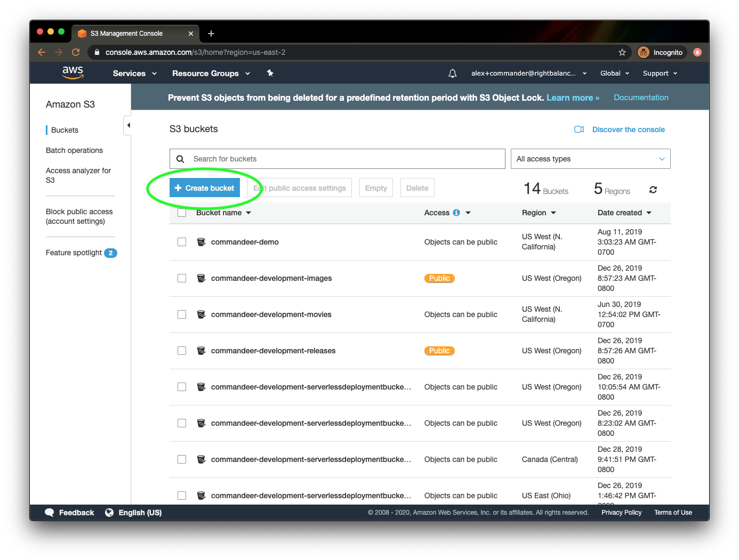
Task: Select Buckets in the sidebar
Action: [x=65, y=130]
